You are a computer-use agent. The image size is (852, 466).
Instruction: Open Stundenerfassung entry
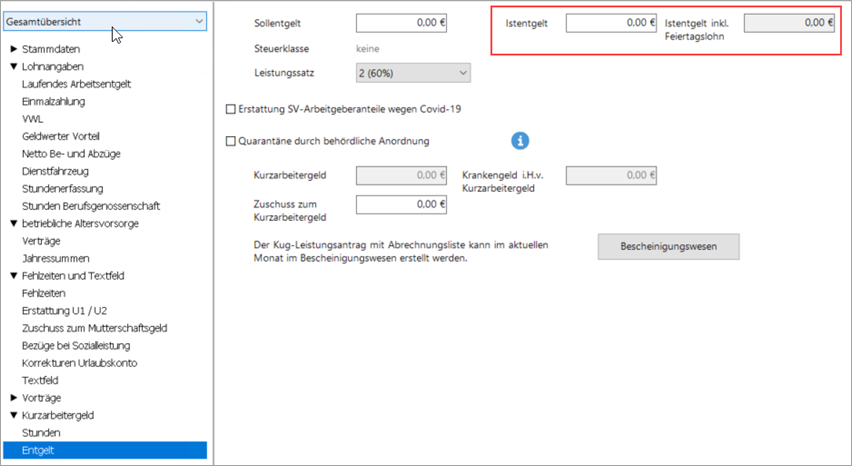point(62,188)
